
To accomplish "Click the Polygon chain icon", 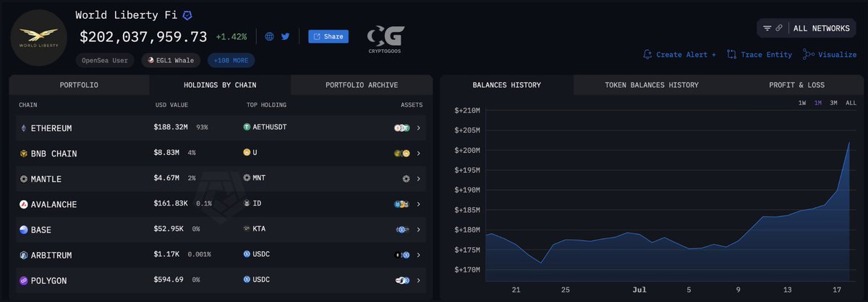I will click(x=23, y=280).
